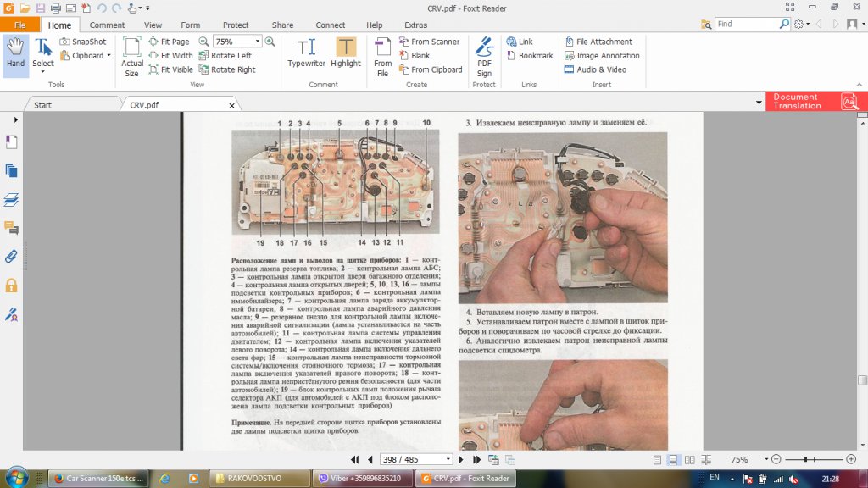Click the Document Translation button
Screen dimensions: 868x488
[x=815, y=102]
